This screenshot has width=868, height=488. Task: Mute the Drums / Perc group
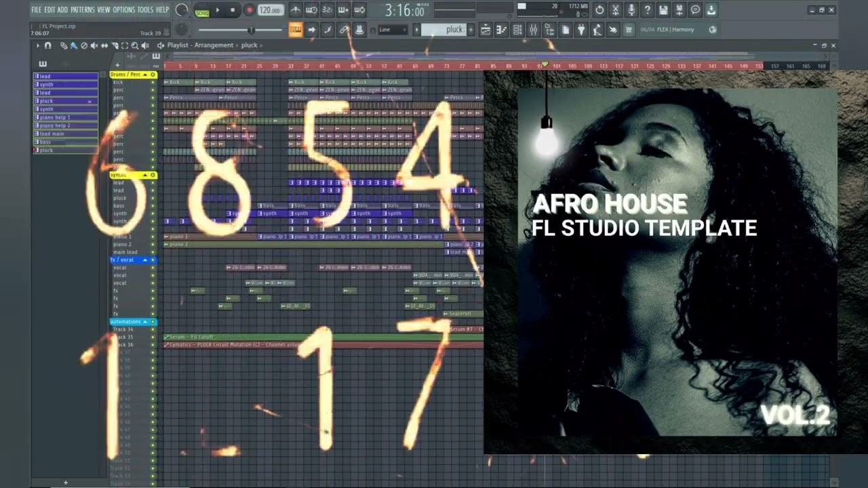153,74
